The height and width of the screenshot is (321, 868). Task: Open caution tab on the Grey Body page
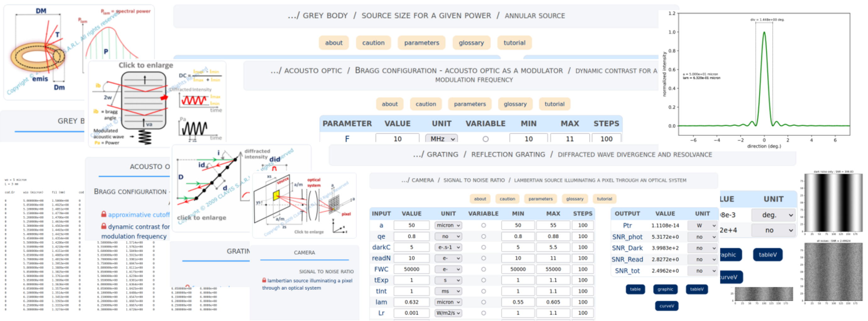coord(373,43)
